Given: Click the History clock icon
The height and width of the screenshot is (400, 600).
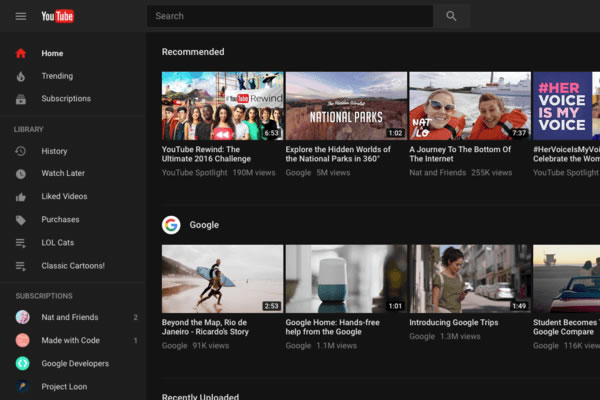Looking at the screenshot, I should click(x=21, y=151).
